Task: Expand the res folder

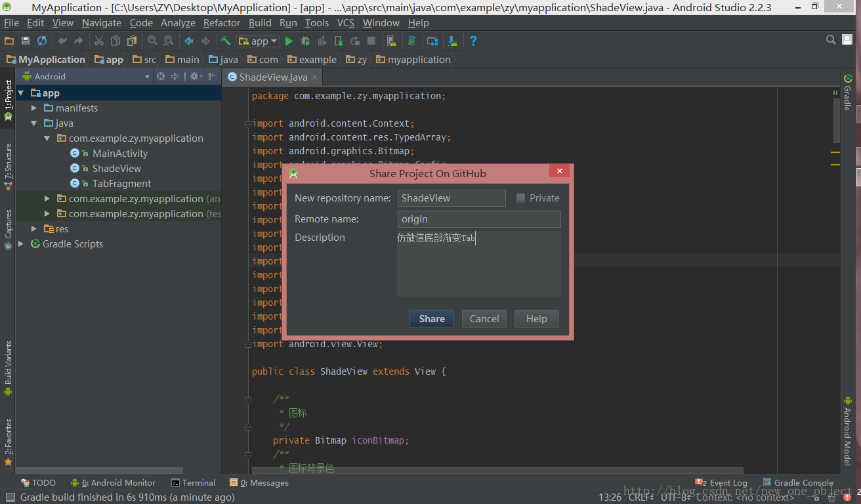Action: tap(34, 229)
